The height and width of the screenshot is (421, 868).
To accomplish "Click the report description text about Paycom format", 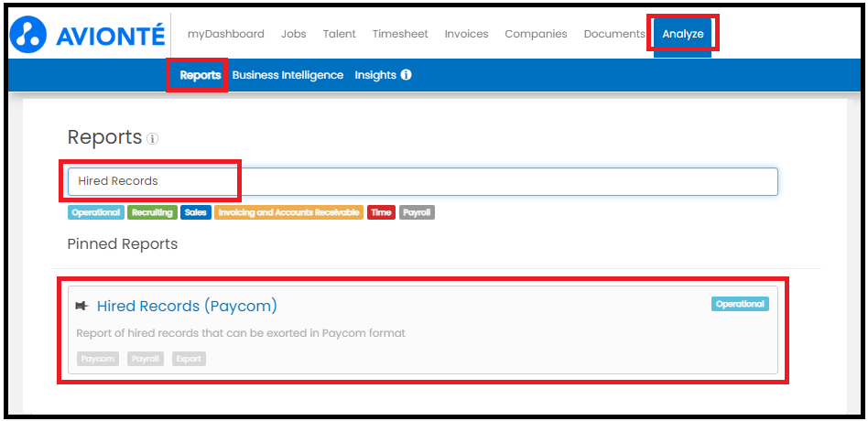I will tap(241, 333).
